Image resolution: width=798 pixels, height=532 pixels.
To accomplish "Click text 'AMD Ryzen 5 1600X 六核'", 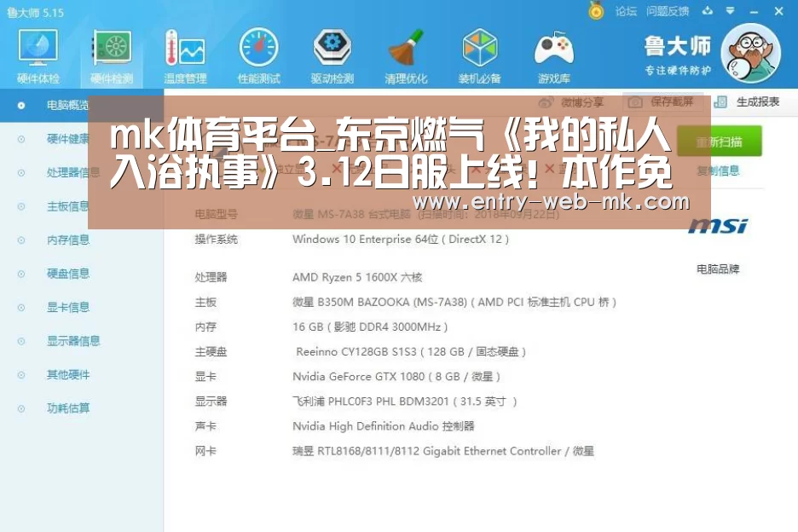I will tap(357, 277).
